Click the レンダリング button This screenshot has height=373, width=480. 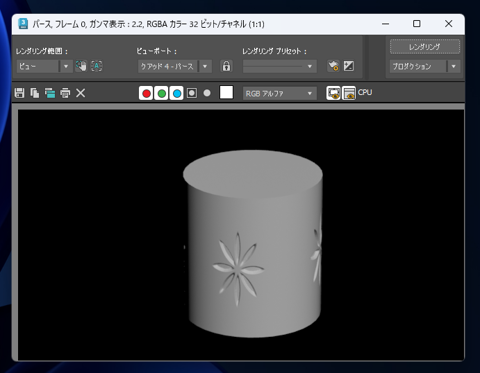[425, 47]
